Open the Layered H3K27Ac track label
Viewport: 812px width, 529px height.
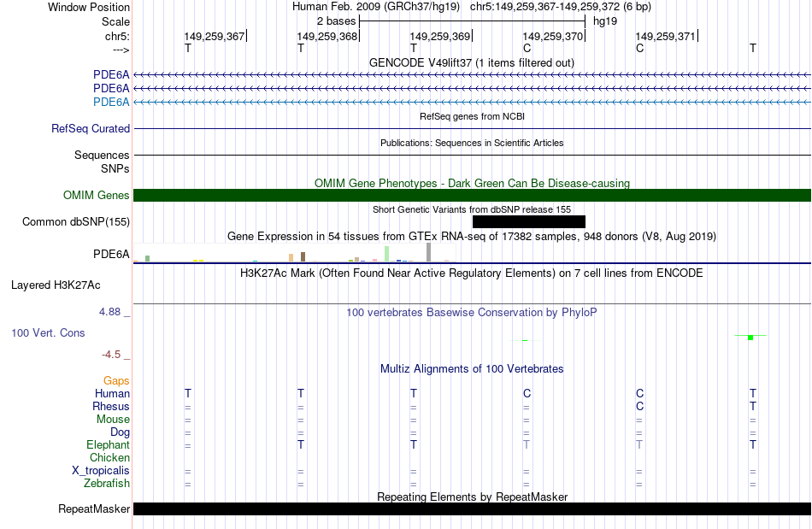56,285
